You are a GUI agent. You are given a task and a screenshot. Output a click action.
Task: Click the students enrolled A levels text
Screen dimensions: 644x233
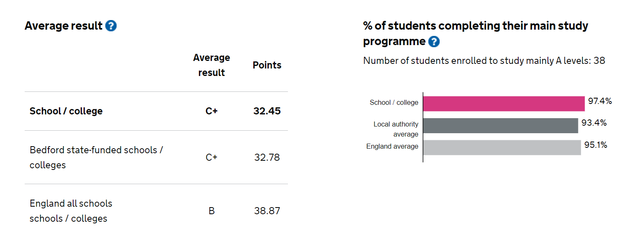click(x=484, y=61)
